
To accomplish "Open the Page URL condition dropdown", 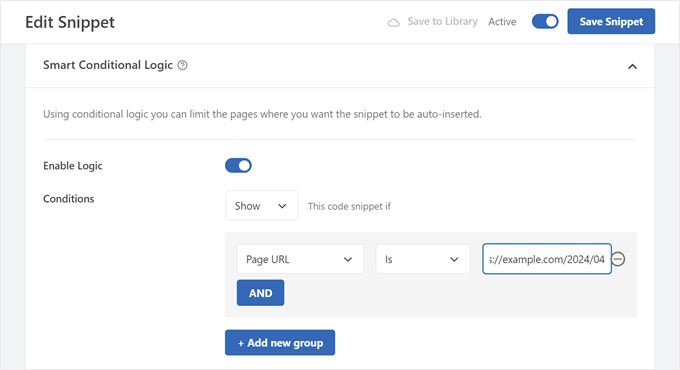I will tap(300, 259).
